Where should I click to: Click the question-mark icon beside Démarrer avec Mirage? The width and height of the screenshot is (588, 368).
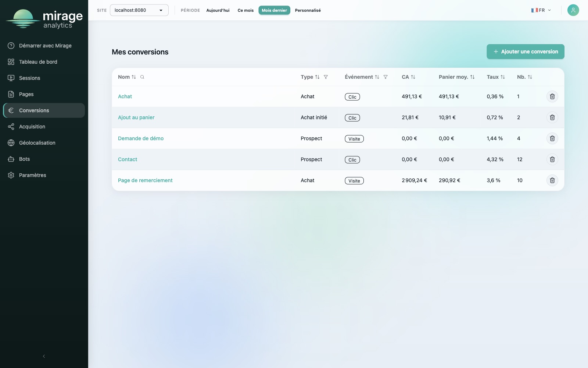(11, 46)
